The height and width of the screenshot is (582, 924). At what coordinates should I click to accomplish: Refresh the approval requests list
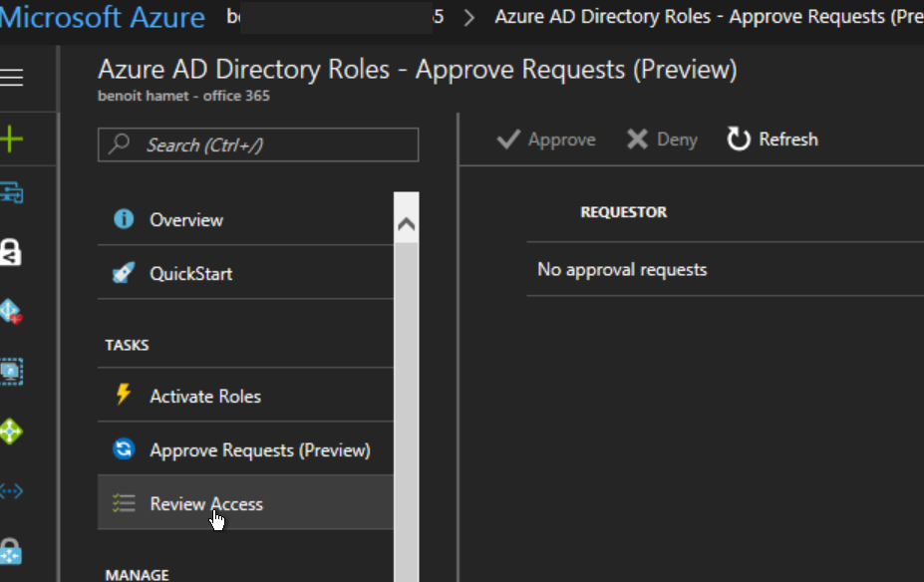pos(772,140)
